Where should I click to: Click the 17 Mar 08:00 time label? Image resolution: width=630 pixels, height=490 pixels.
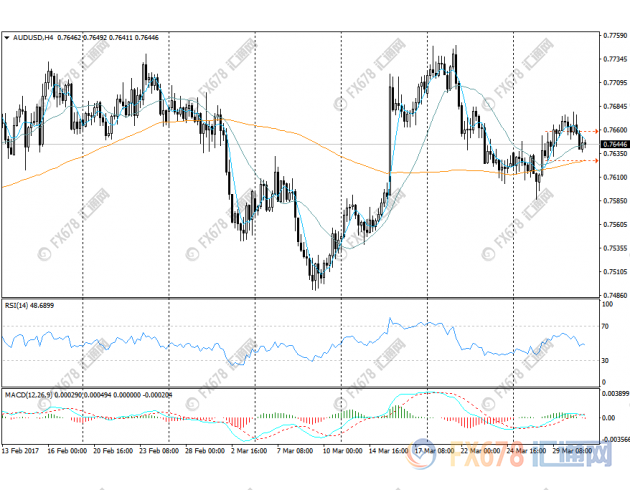(x=432, y=451)
